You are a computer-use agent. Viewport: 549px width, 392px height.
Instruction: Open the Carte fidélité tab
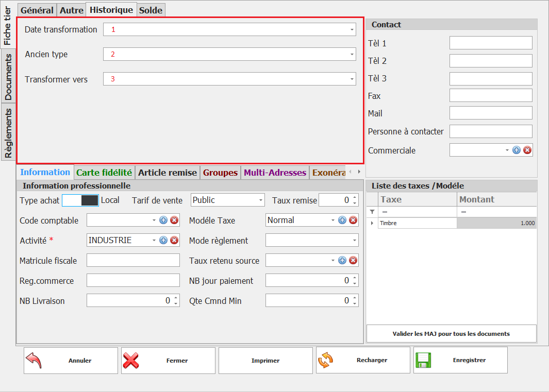point(104,173)
